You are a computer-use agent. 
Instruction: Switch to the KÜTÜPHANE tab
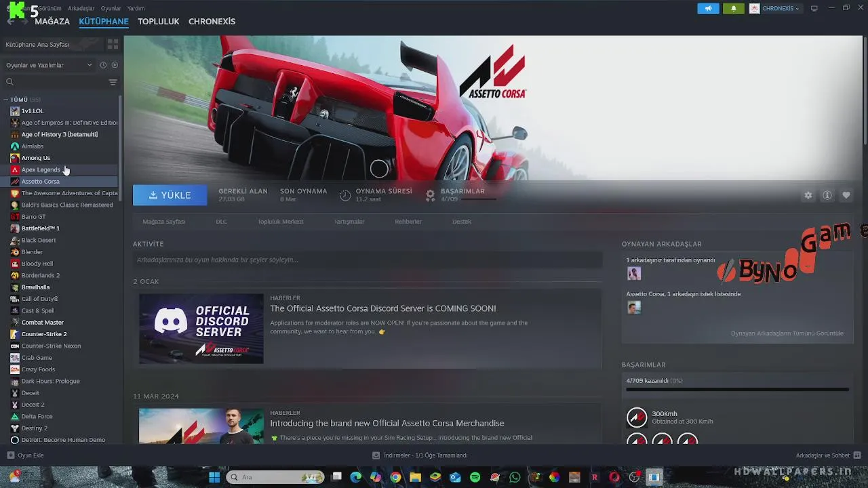(x=104, y=21)
